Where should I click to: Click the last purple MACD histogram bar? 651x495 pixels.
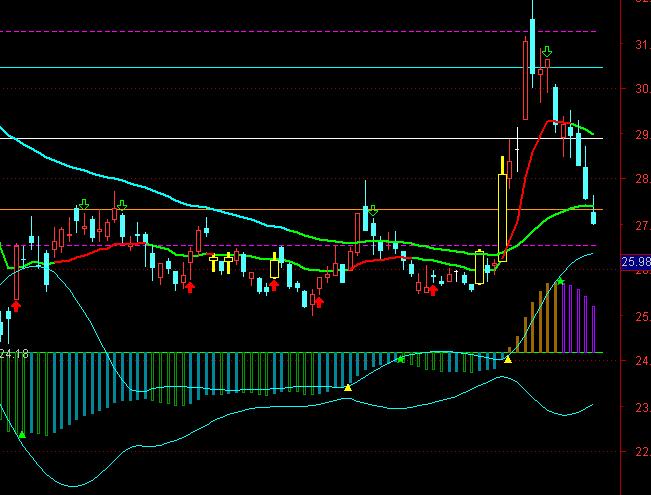594,329
